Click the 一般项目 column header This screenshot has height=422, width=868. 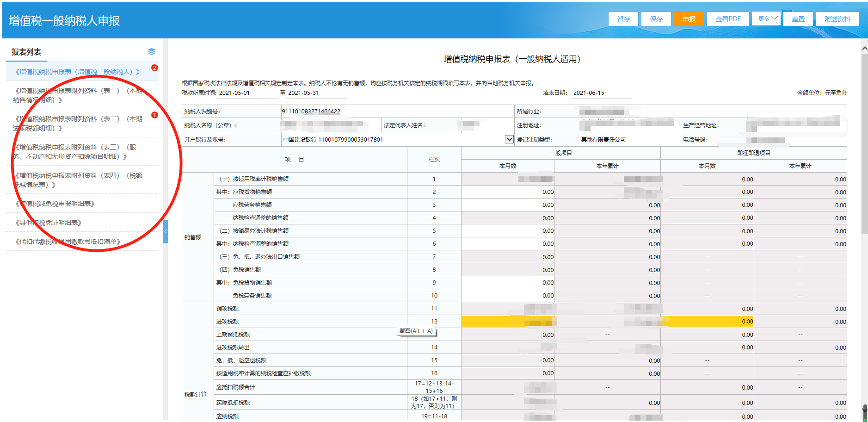pyautogui.click(x=561, y=153)
